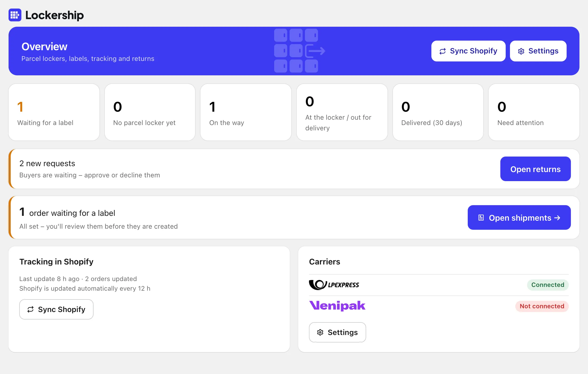588x374 pixels.
Task: Open Settings from the Overview banner
Action: [x=538, y=51]
